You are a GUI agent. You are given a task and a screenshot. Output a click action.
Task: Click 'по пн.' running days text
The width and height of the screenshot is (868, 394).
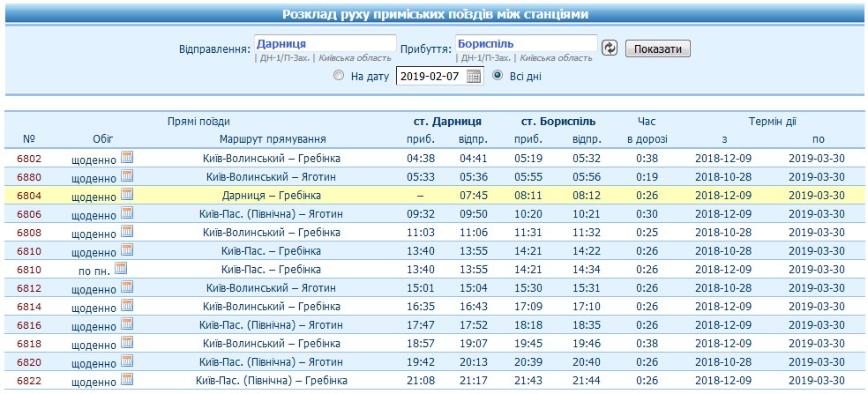[94, 271]
